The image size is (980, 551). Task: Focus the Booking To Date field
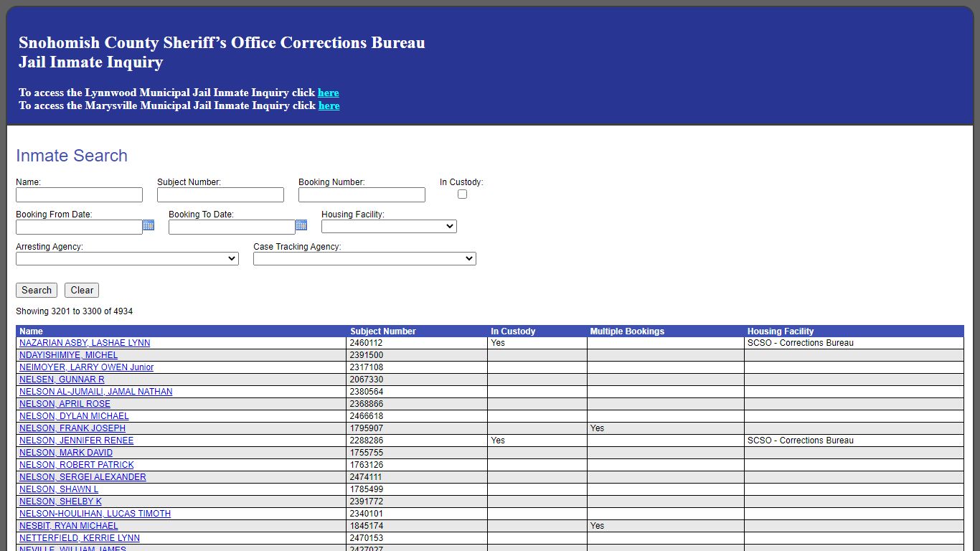pyautogui.click(x=232, y=227)
